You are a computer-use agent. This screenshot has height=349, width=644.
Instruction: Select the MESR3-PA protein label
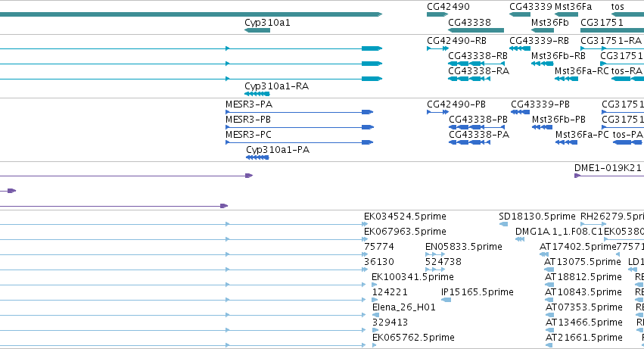pos(249,104)
